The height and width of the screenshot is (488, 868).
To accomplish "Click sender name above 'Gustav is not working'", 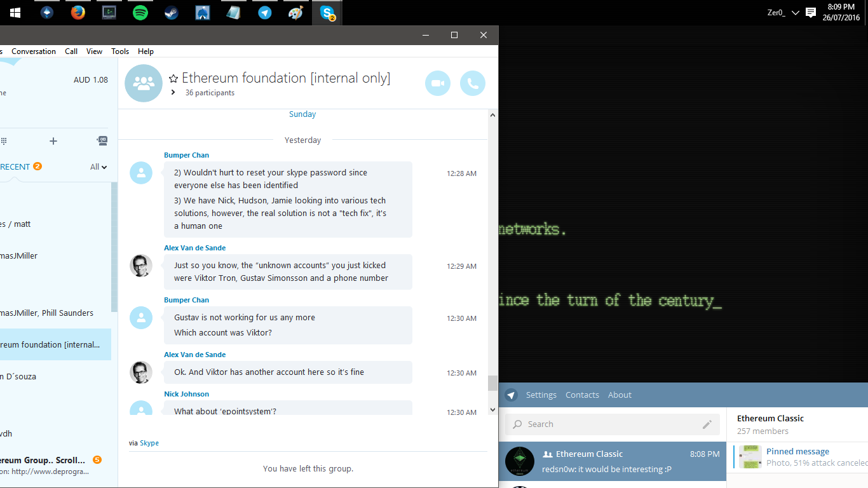I will (x=186, y=300).
